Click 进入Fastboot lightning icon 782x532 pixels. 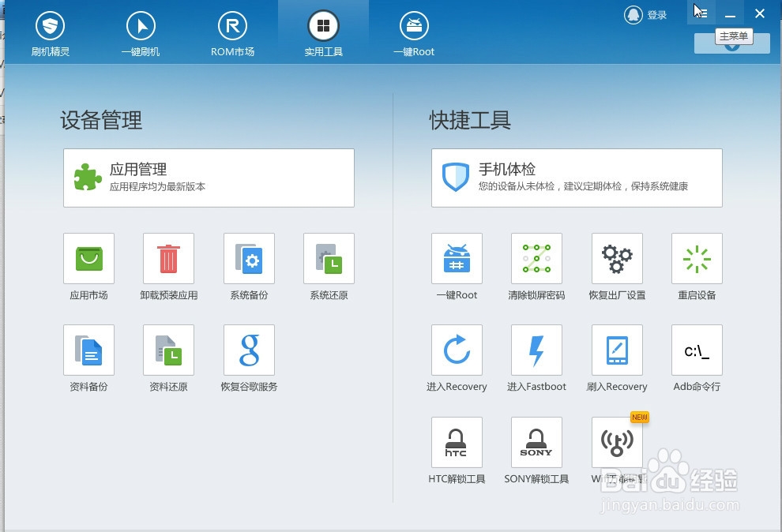(536, 350)
